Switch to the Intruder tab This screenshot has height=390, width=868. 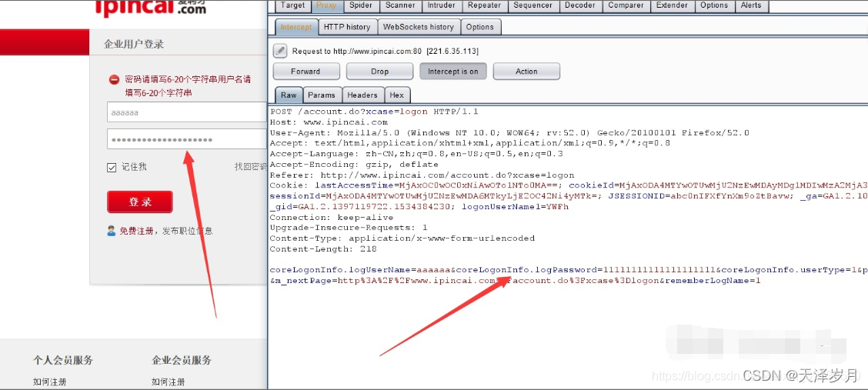pyautogui.click(x=442, y=5)
